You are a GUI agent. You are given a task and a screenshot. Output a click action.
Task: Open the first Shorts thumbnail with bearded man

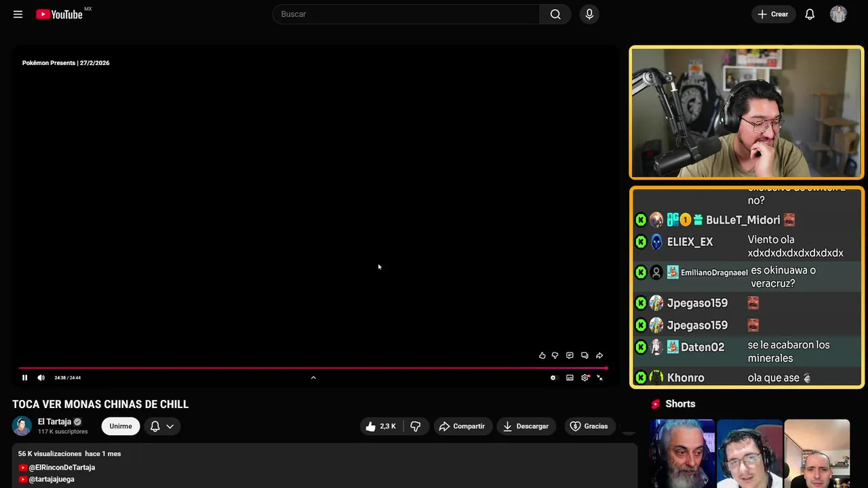pos(682,453)
